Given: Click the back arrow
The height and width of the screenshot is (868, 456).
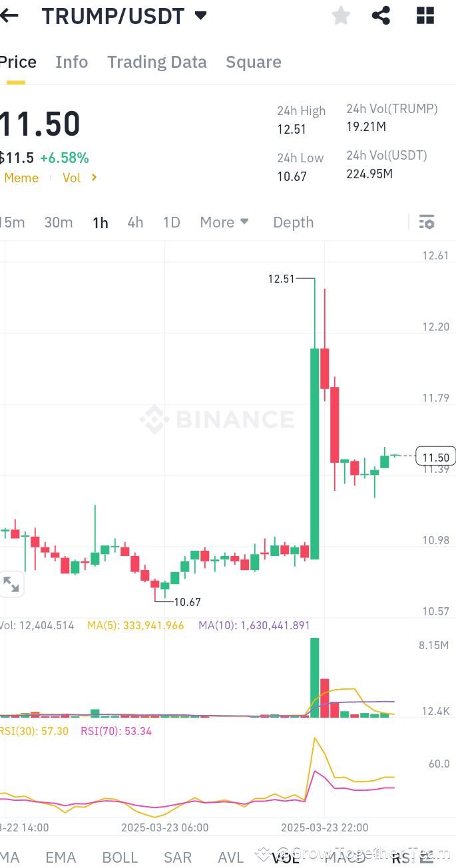Looking at the screenshot, I should (8, 15).
